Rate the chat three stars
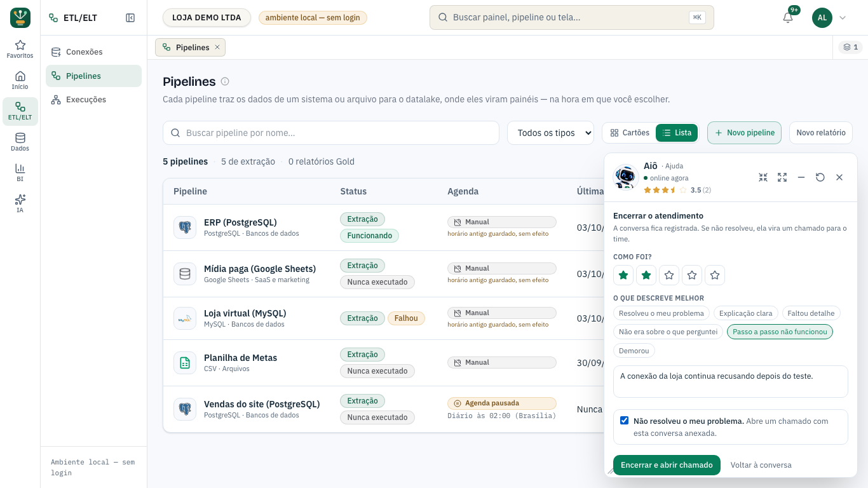 tap(669, 275)
